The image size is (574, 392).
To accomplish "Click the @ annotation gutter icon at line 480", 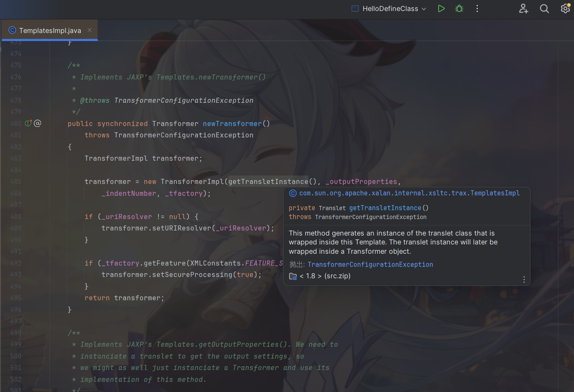I will click(38, 123).
